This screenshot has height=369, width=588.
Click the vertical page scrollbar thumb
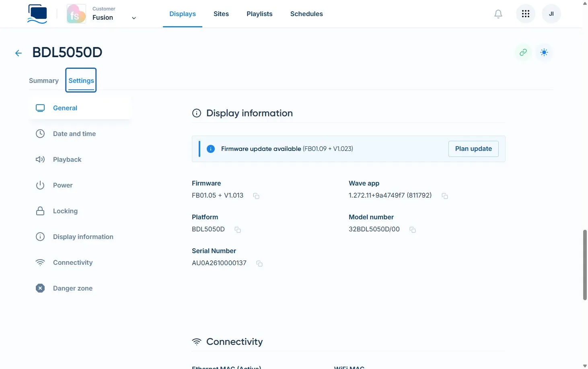coord(585,265)
